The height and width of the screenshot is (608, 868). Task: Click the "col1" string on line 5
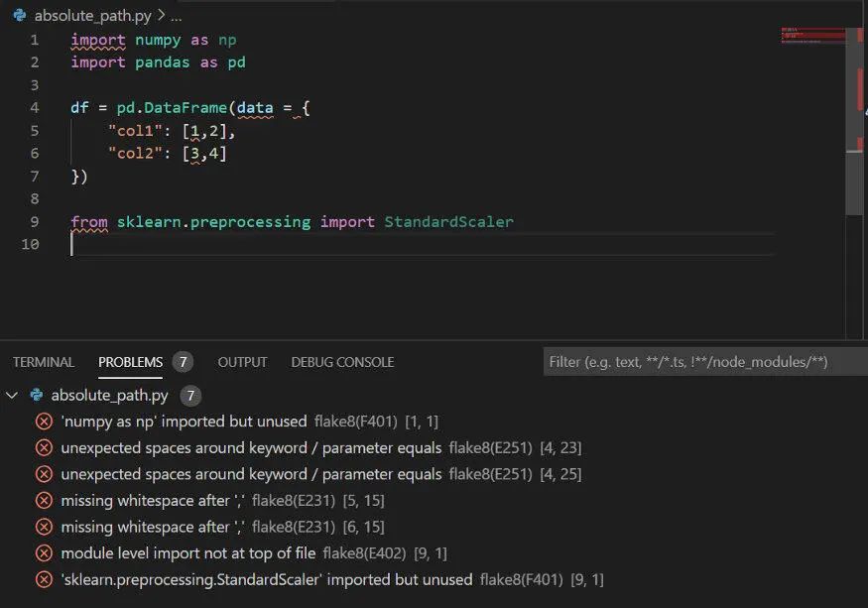coord(135,131)
